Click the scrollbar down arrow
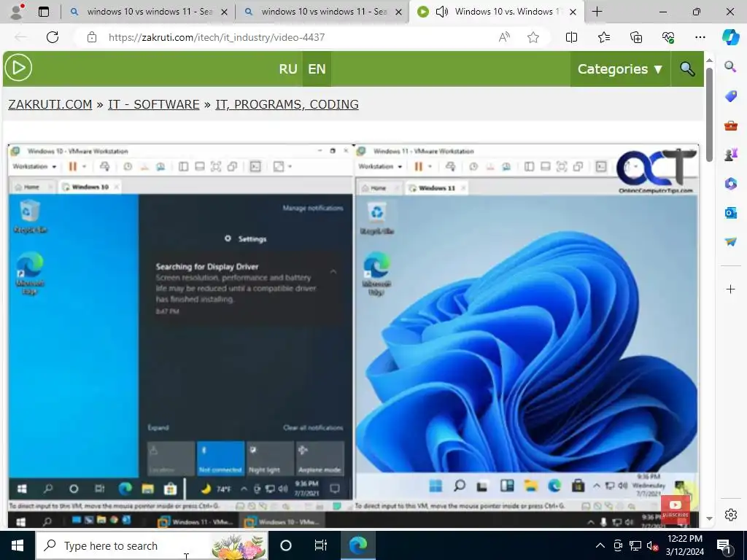 [x=709, y=518]
